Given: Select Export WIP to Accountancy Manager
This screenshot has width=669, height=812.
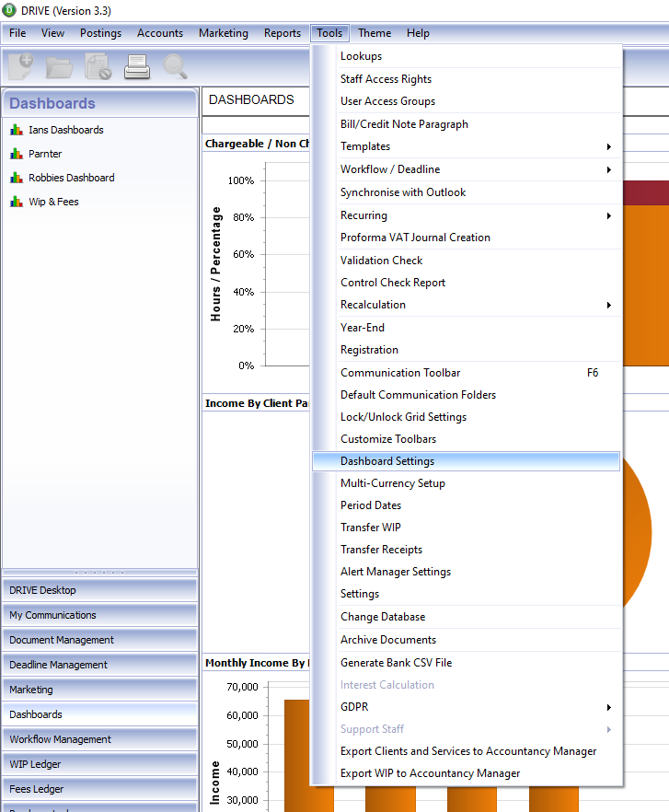Looking at the screenshot, I should 466,773.
